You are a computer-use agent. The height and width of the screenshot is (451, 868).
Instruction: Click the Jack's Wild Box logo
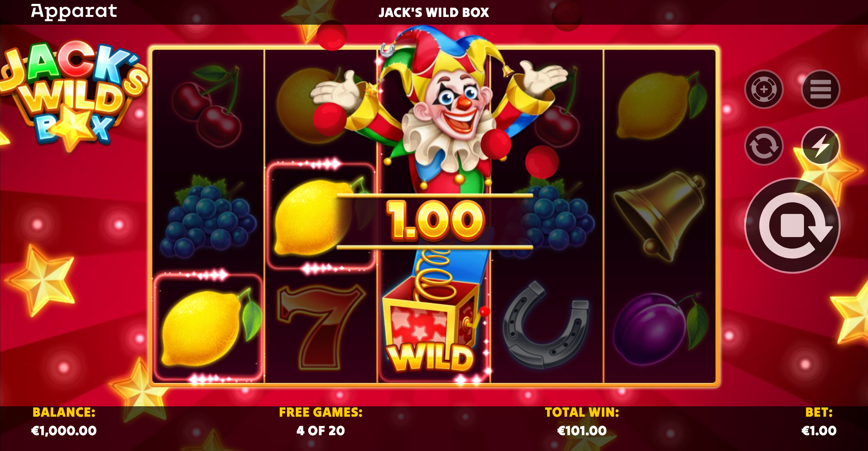[73, 94]
